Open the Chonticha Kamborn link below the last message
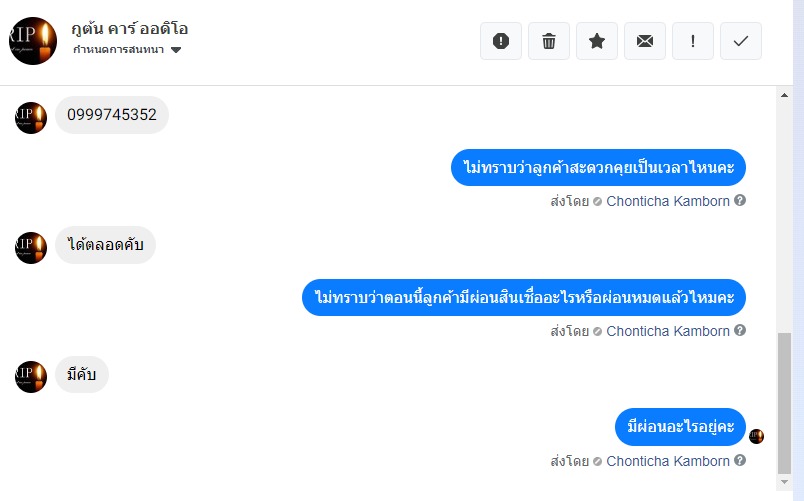This screenshot has width=804, height=501. 668,461
